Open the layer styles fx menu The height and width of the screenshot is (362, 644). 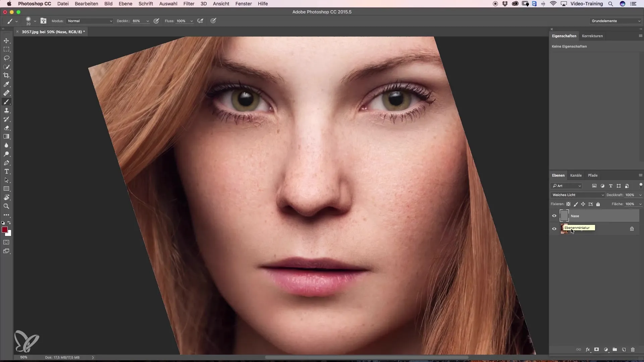(x=588, y=350)
